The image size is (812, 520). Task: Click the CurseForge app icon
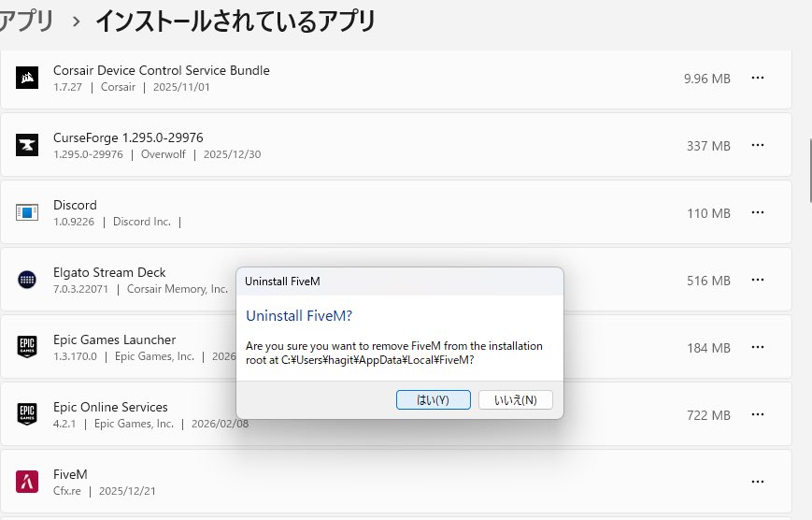tap(27, 145)
